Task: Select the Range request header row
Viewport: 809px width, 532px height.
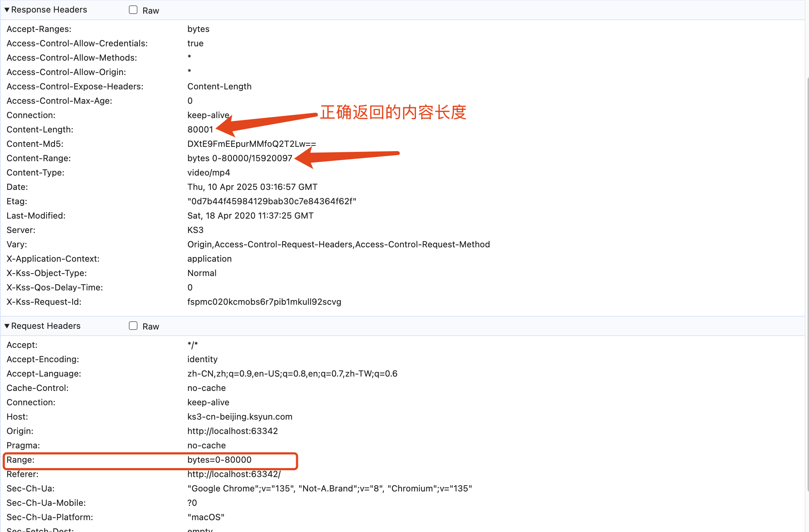Action: [x=20, y=460]
